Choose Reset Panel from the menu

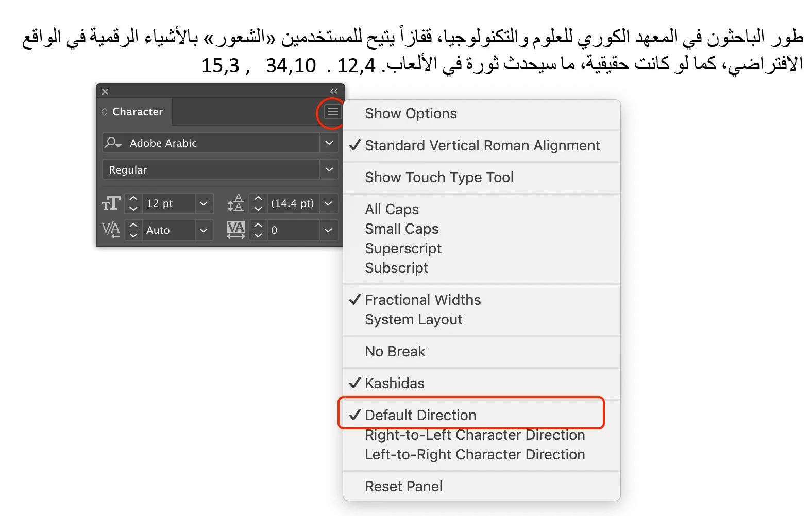pos(481,486)
